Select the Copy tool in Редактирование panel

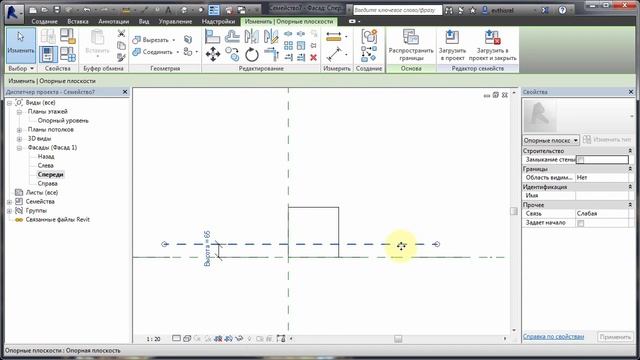tap(232, 54)
